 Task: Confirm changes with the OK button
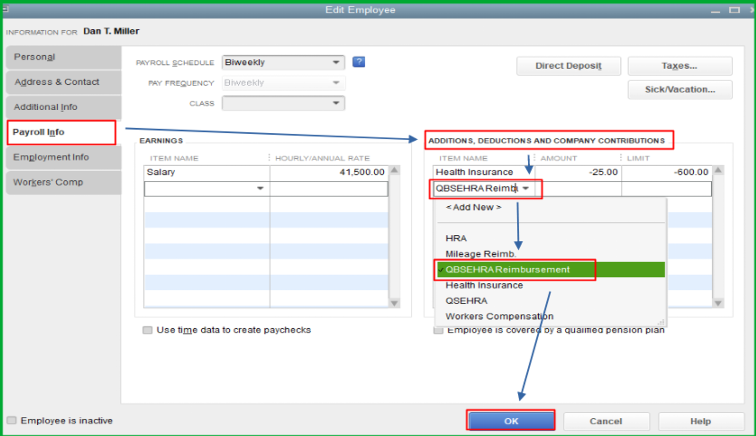[x=511, y=421]
